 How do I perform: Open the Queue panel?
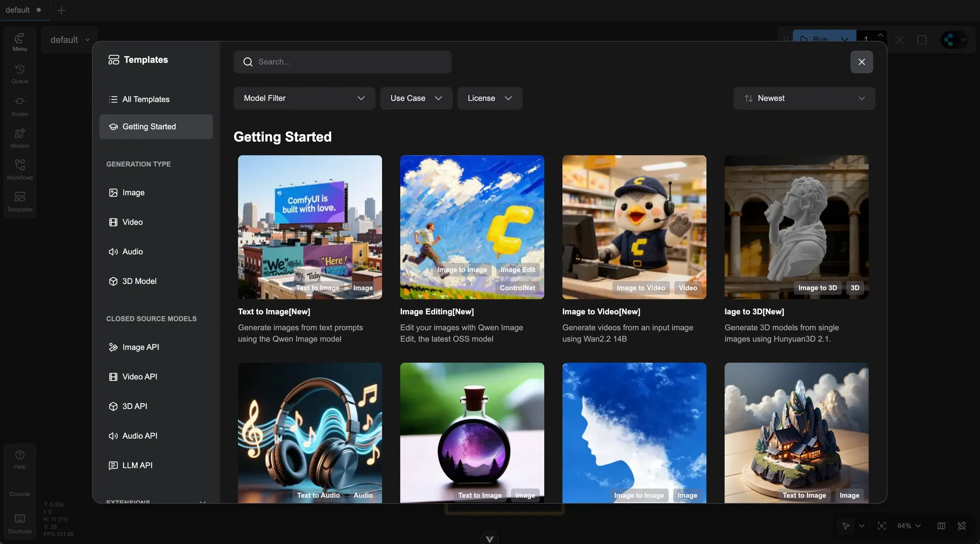19,74
